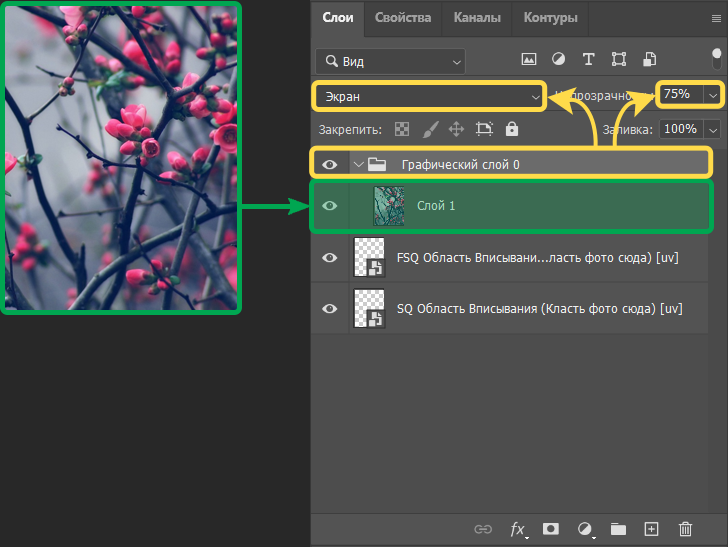Select the Слой 1 layer thumbnail
The image size is (728, 547).
[x=389, y=205]
